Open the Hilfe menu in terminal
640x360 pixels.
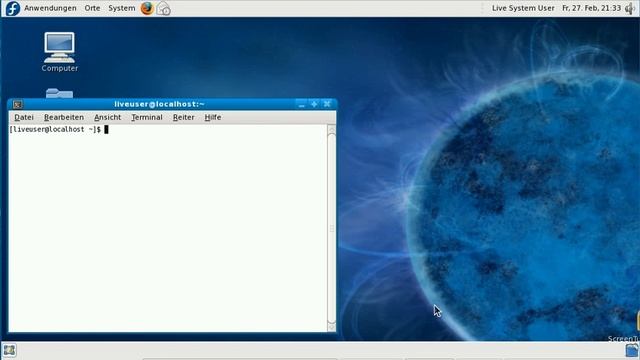coord(213,117)
